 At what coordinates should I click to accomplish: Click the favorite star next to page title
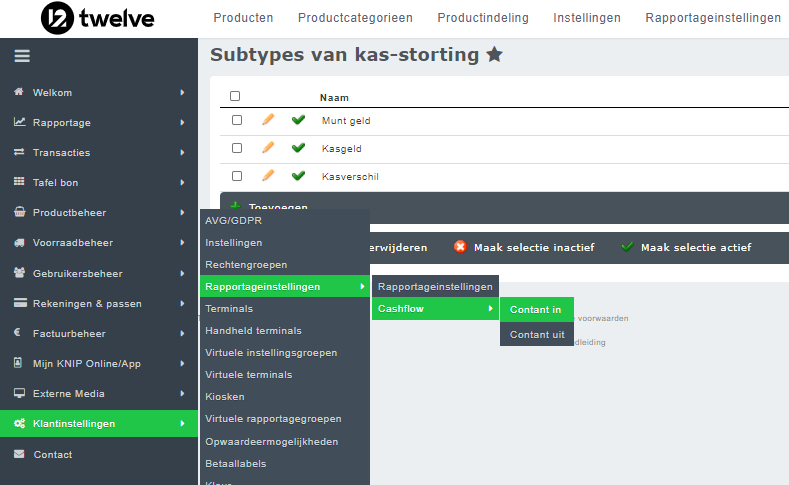(494, 55)
